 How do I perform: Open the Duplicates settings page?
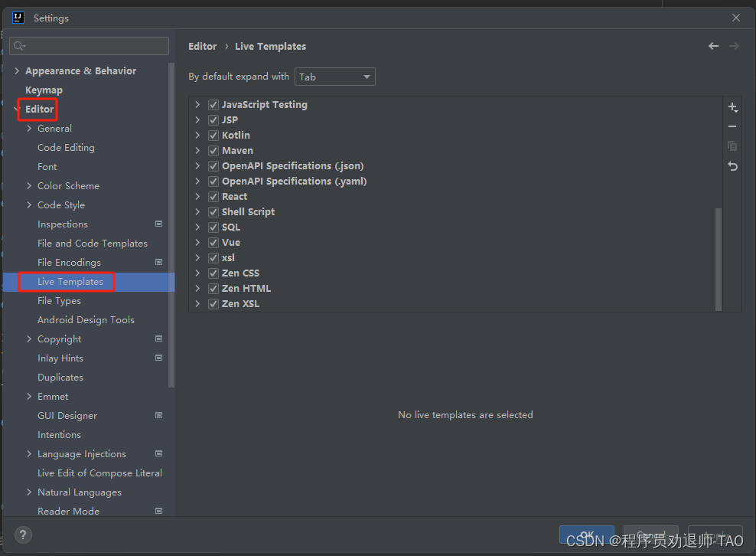60,378
